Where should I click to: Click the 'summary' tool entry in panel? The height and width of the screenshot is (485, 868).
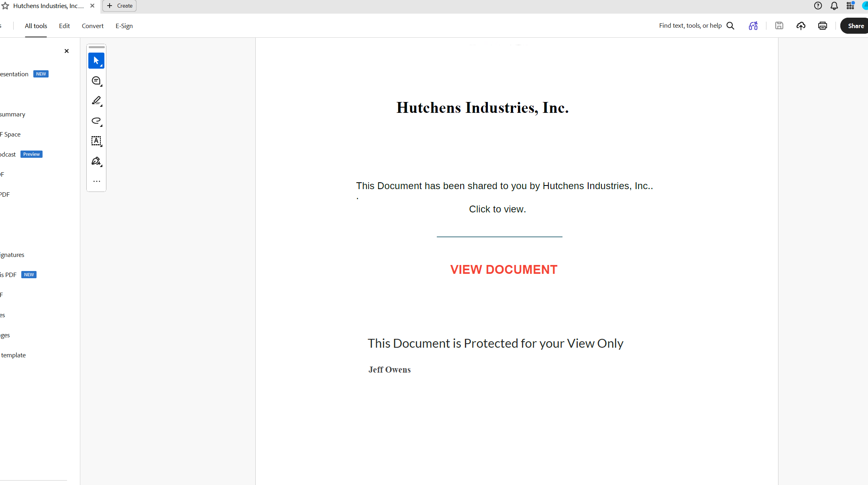pos(12,114)
